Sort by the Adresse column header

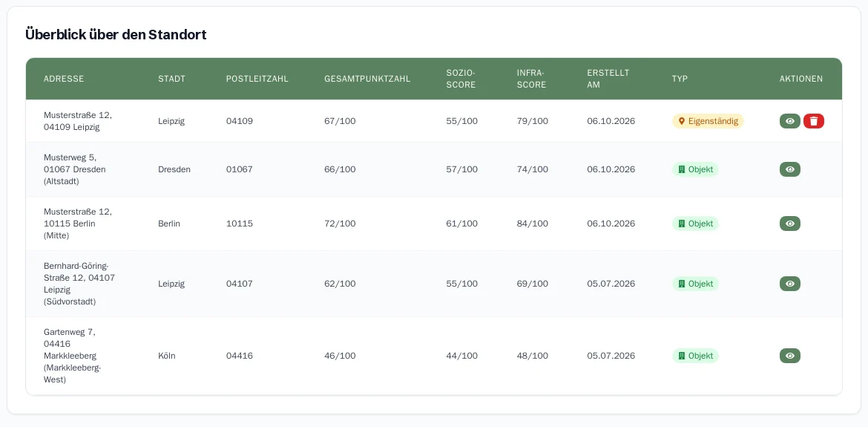(x=64, y=79)
